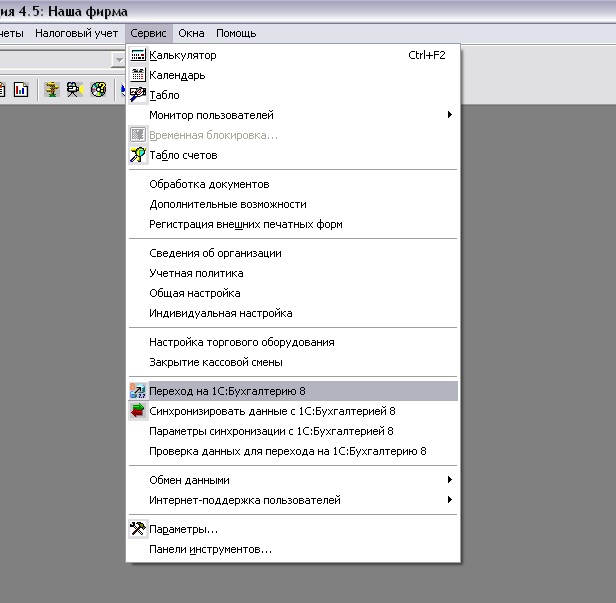This screenshot has width=616, height=603.
Task: Open Общая настройка
Action: [293, 293]
